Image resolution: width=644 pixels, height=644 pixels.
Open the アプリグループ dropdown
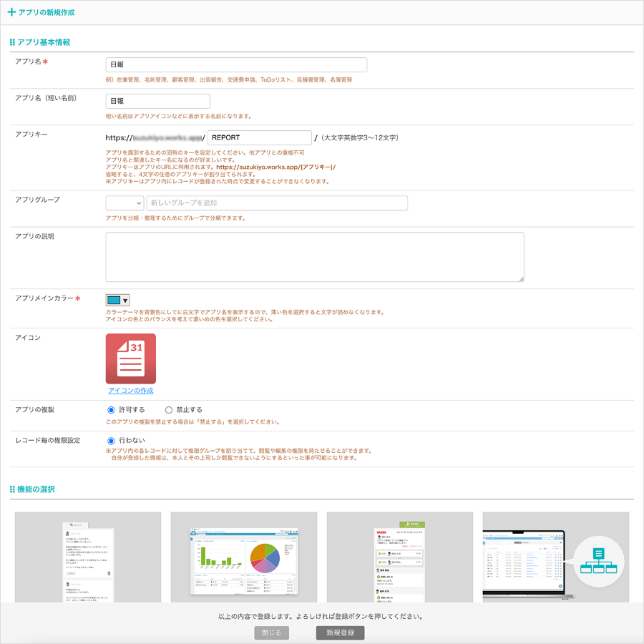click(x=125, y=203)
